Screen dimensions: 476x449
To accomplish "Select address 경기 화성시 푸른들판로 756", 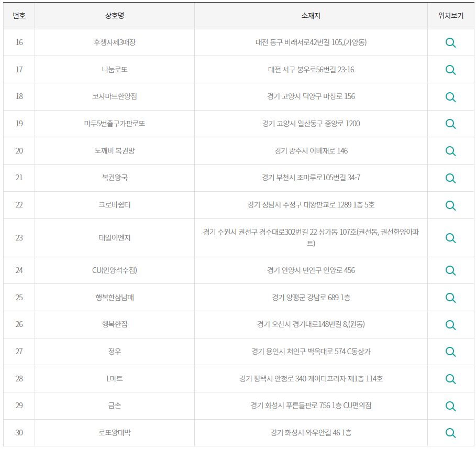I will [311, 406].
